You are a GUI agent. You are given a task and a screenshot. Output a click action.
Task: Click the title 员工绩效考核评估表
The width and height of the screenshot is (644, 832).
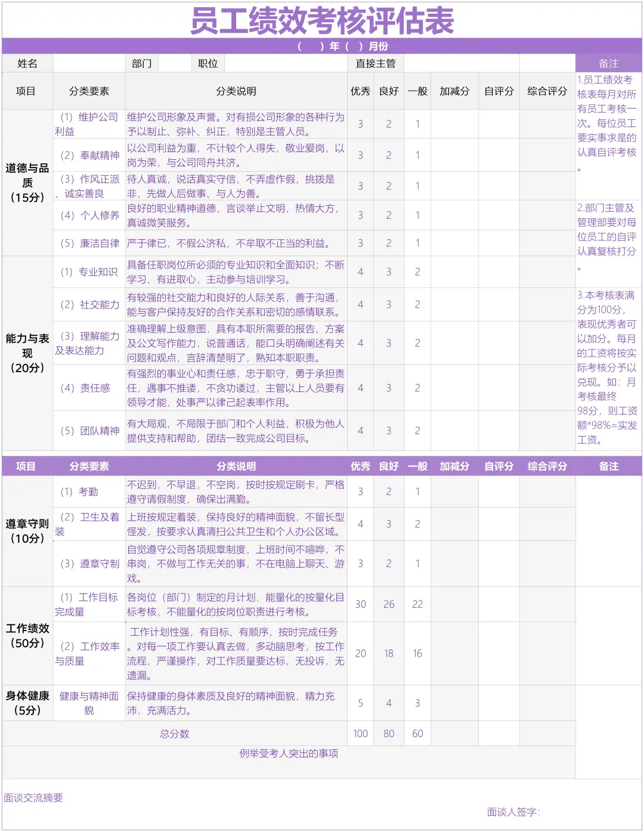point(322,21)
